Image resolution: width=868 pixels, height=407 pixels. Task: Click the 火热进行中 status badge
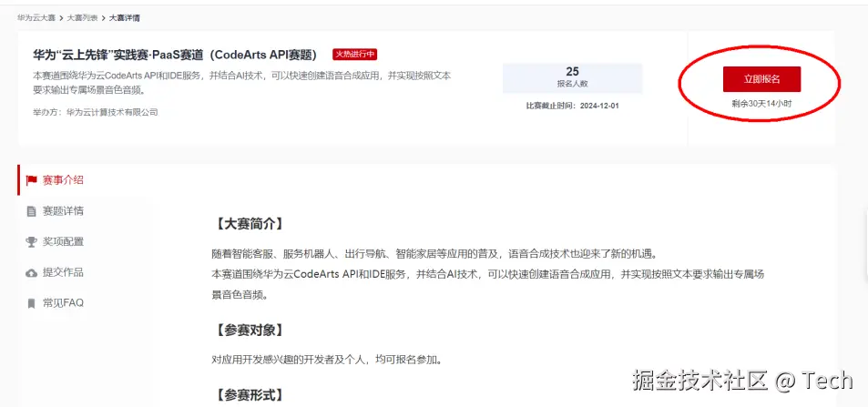(x=355, y=55)
